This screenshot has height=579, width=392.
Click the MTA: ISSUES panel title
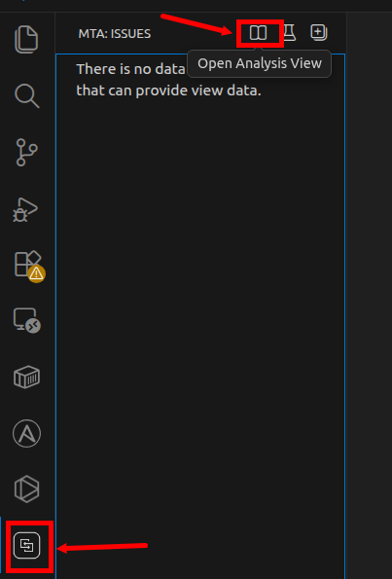coord(115,34)
